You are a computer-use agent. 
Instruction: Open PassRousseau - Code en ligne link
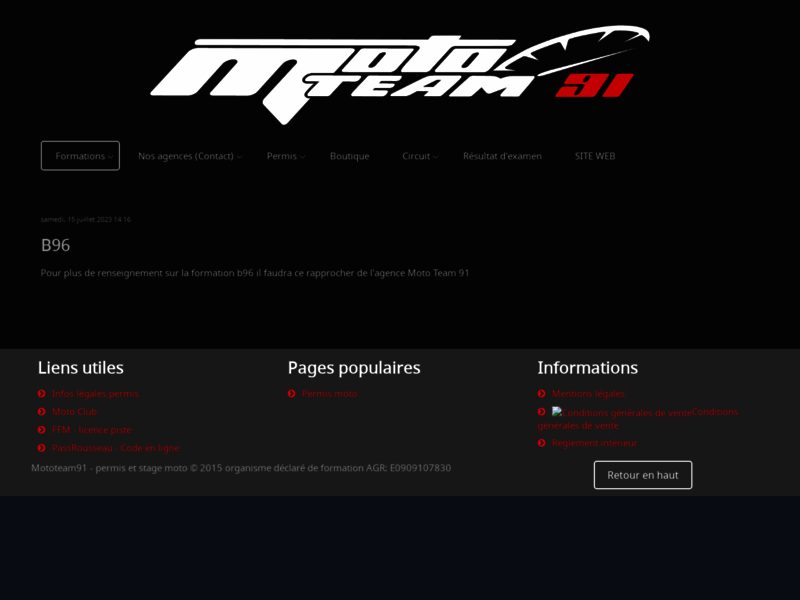point(115,447)
